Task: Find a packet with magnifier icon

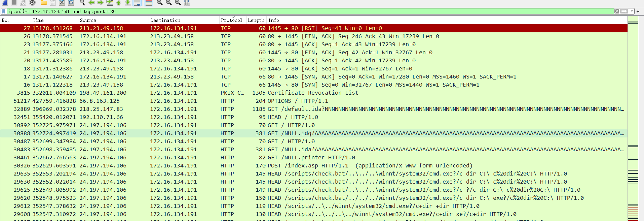Action: (x=82, y=3)
